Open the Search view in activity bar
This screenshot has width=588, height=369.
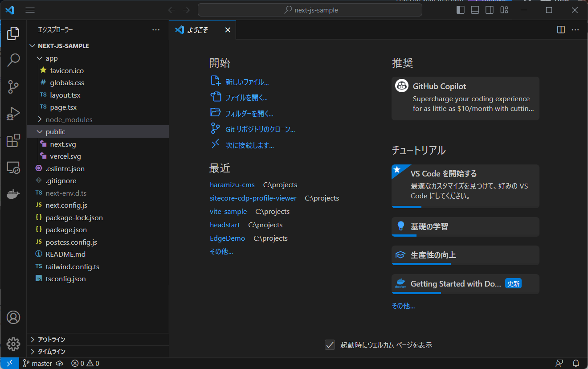click(x=13, y=60)
